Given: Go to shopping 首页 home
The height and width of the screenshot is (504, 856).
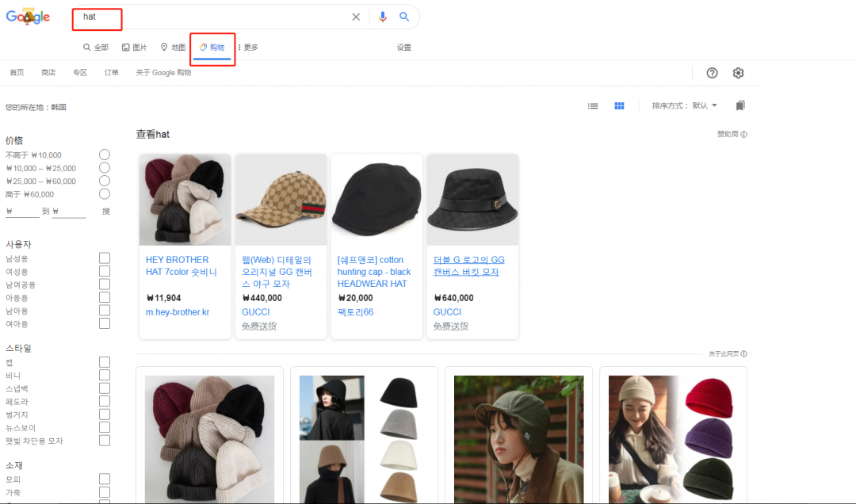Looking at the screenshot, I should click(17, 73).
